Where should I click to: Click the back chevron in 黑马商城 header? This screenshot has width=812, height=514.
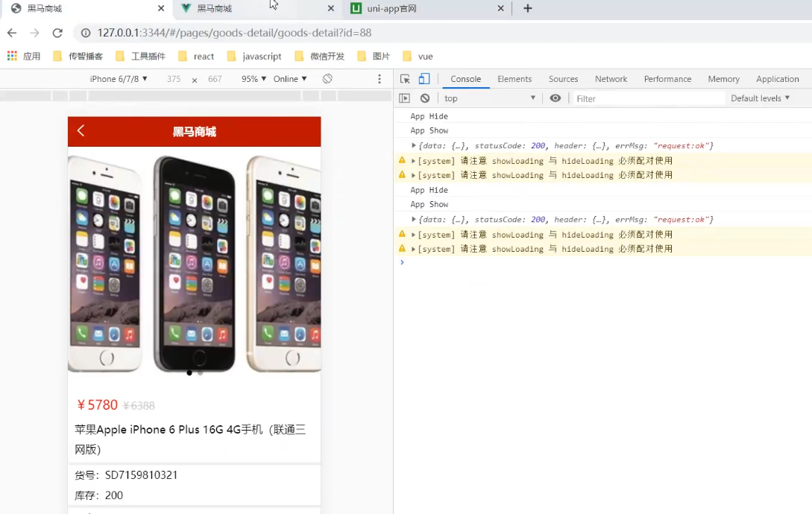tap(81, 130)
